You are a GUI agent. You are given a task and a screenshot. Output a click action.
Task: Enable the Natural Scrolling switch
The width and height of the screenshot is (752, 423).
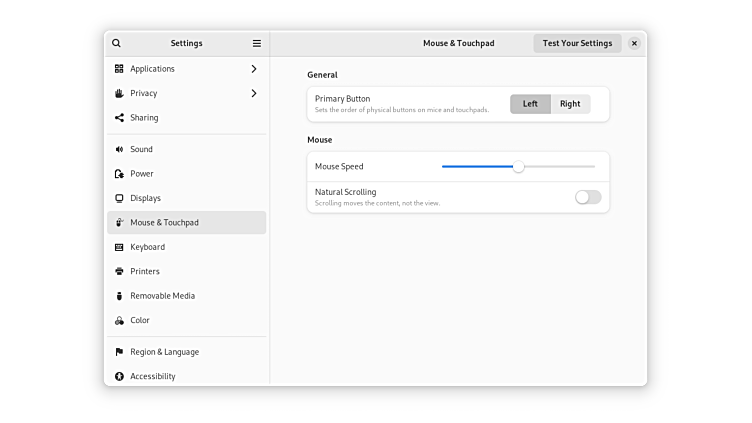click(588, 197)
